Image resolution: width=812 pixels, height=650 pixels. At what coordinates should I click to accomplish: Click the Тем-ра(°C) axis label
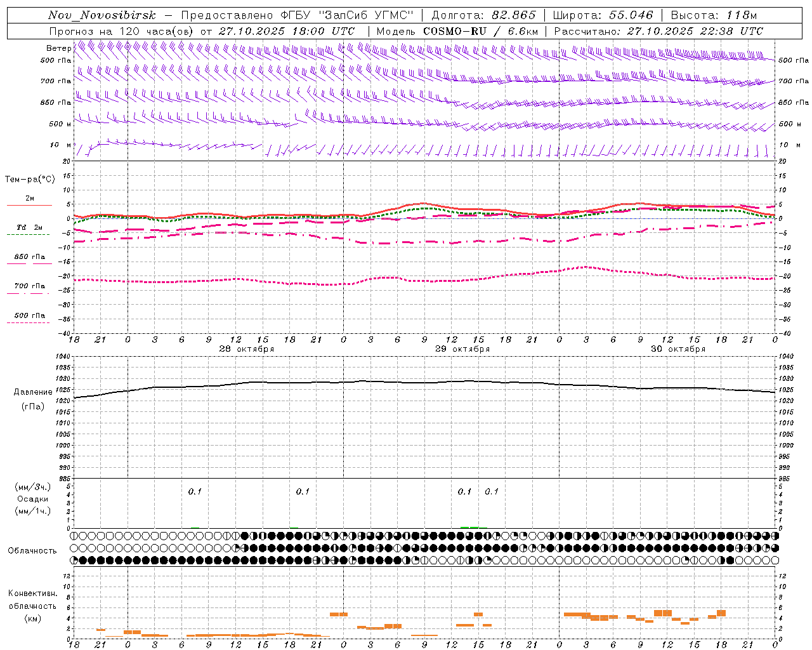pyautogui.click(x=30, y=179)
